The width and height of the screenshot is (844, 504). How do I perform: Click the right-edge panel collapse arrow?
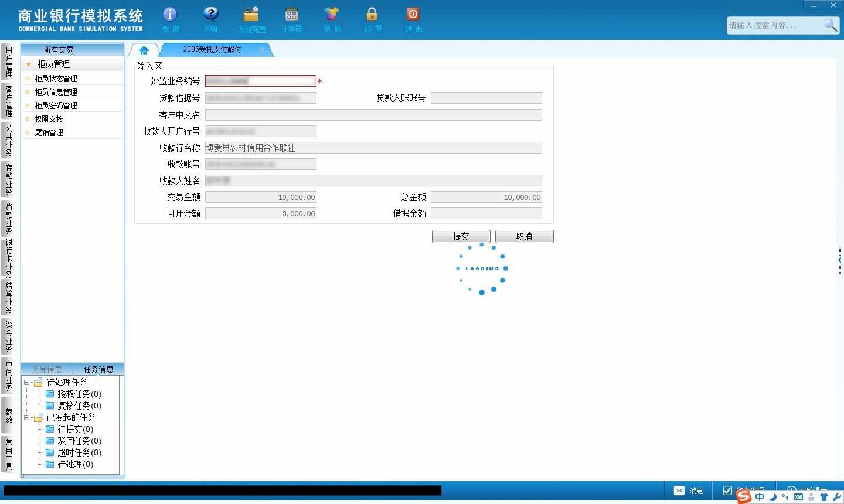(x=840, y=260)
